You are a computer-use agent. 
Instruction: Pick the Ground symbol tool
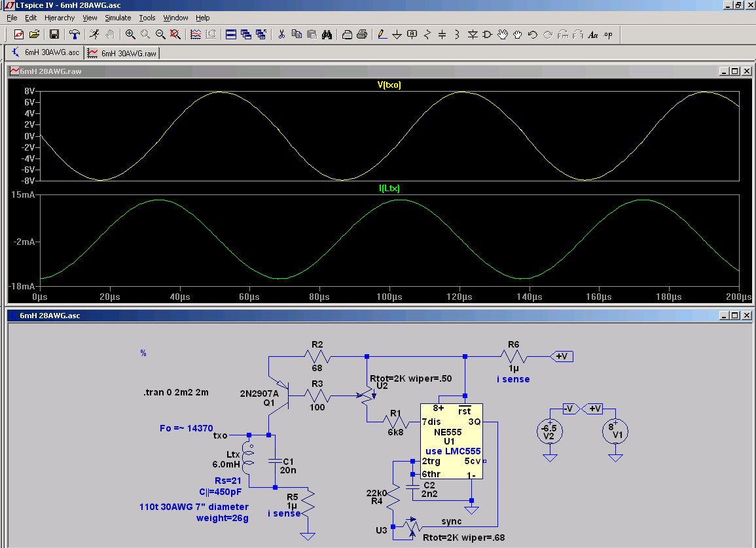397,34
